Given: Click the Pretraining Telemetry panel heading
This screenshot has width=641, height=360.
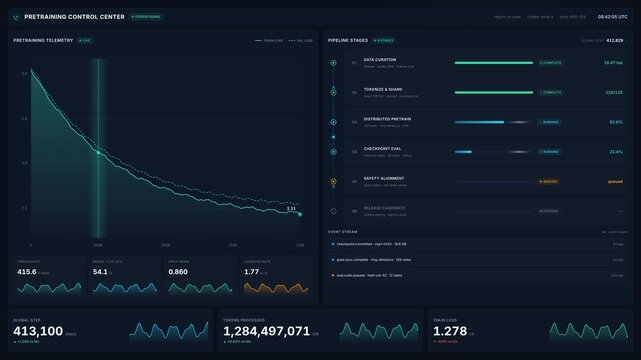Looking at the screenshot, I should tap(43, 40).
